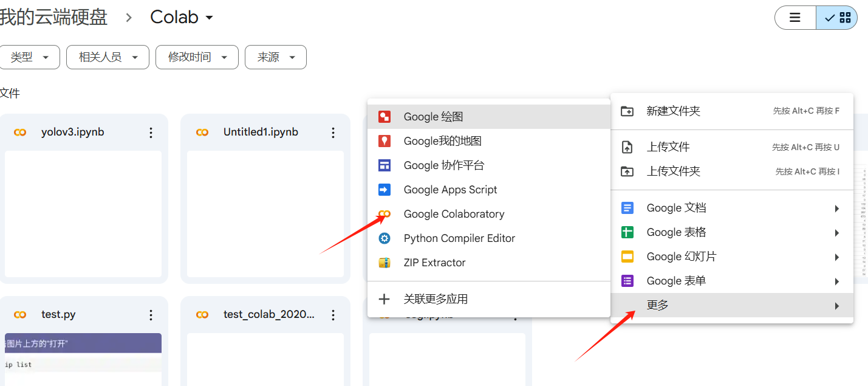This screenshot has width=868, height=386.
Task: Select the grid layout view
Action: tap(837, 18)
